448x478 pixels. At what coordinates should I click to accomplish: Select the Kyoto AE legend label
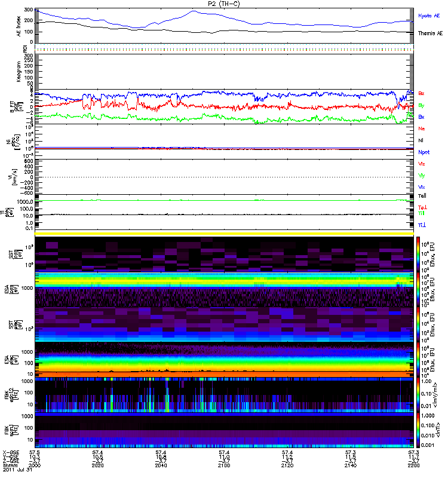pyautogui.click(x=429, y=16)
